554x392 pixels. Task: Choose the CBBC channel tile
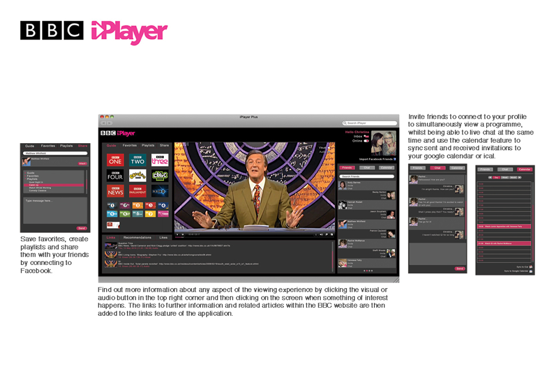coord(160,176)
